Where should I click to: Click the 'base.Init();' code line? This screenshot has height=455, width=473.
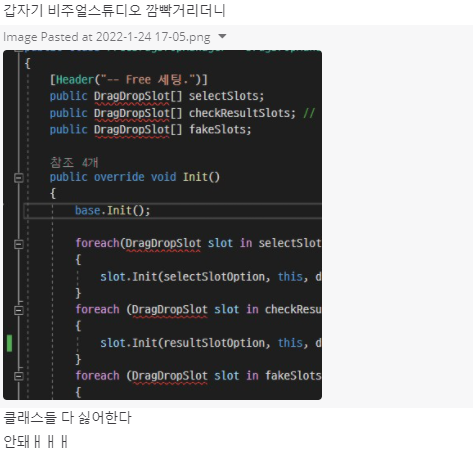point(113,211)
